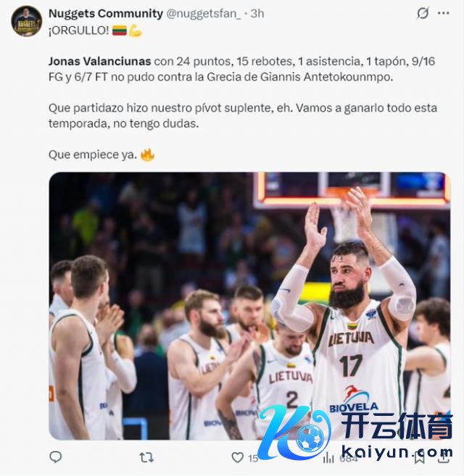Open the three-dot more options menu
464x476 pixels.
click(443, 13)
